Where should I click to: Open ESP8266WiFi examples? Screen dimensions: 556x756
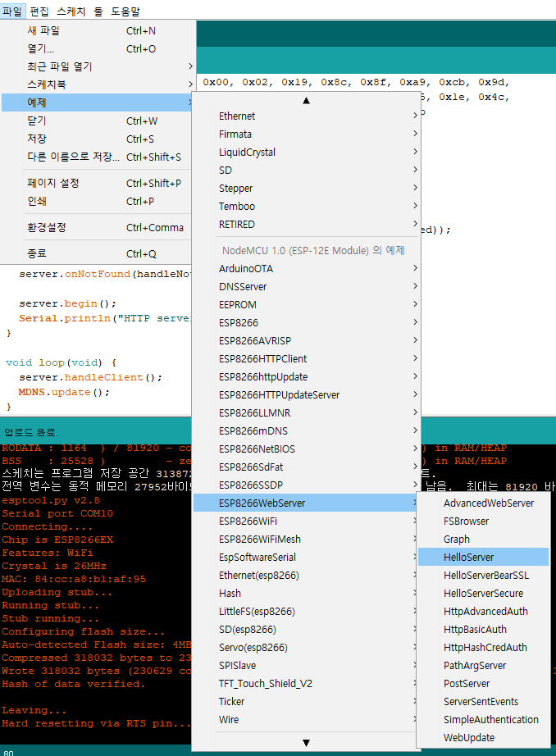point(307,521)
